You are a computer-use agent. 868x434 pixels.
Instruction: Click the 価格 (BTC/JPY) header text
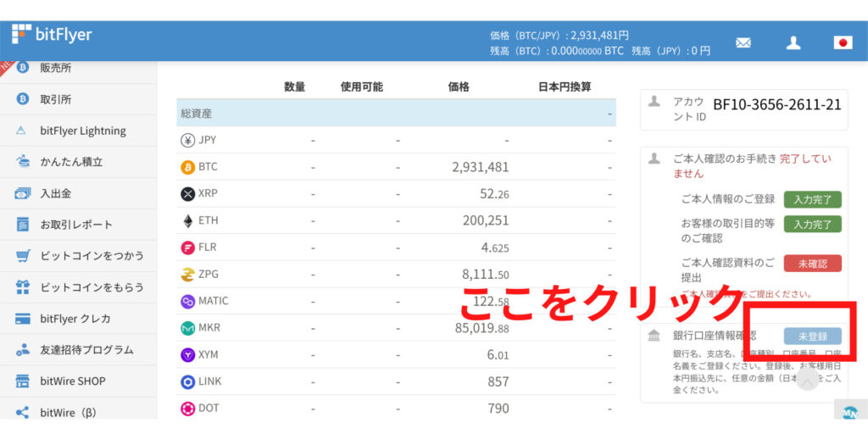click(559, 36)
